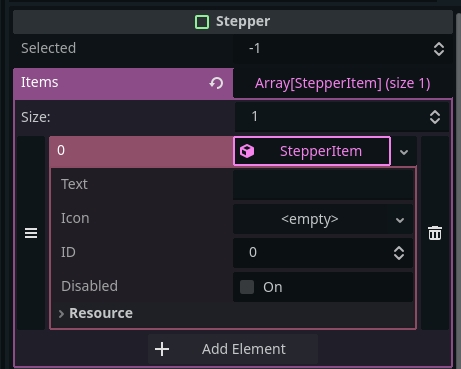This screenshot has width=461, height=369.
Task: Click the Add Element button
Action: 233,349
